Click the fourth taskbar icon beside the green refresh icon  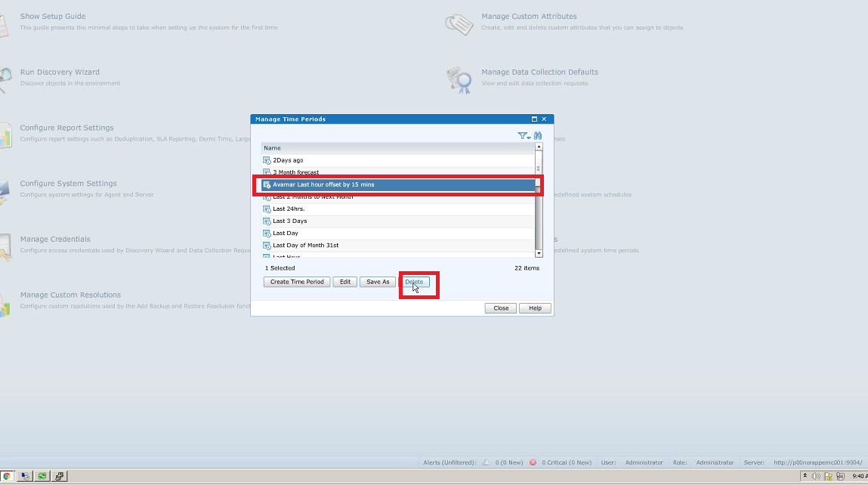[59, 476]
